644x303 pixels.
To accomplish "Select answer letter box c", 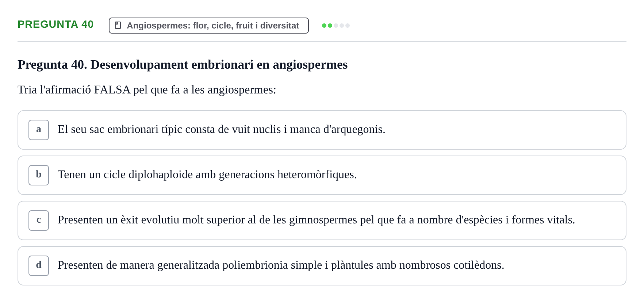I will [39, 220].
